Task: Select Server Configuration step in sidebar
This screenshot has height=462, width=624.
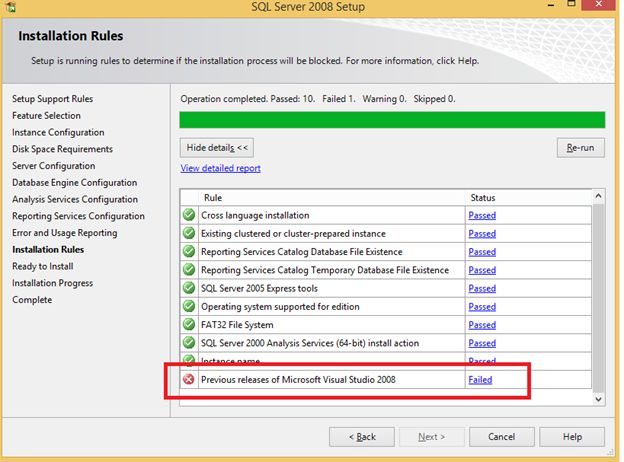Action: click(x=54, y=166)
